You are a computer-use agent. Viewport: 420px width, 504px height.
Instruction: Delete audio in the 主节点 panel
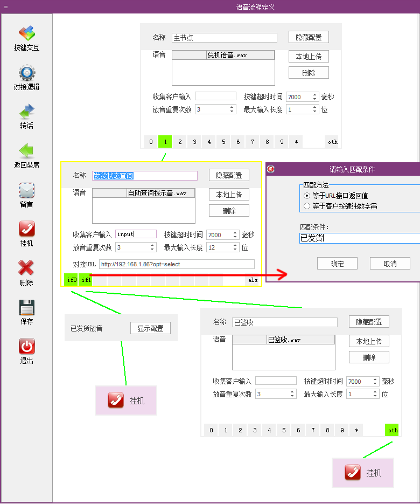tap(309, 73)
